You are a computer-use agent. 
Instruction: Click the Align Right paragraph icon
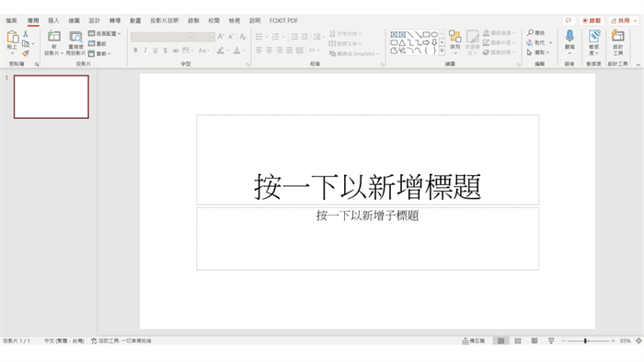(280, 50)
